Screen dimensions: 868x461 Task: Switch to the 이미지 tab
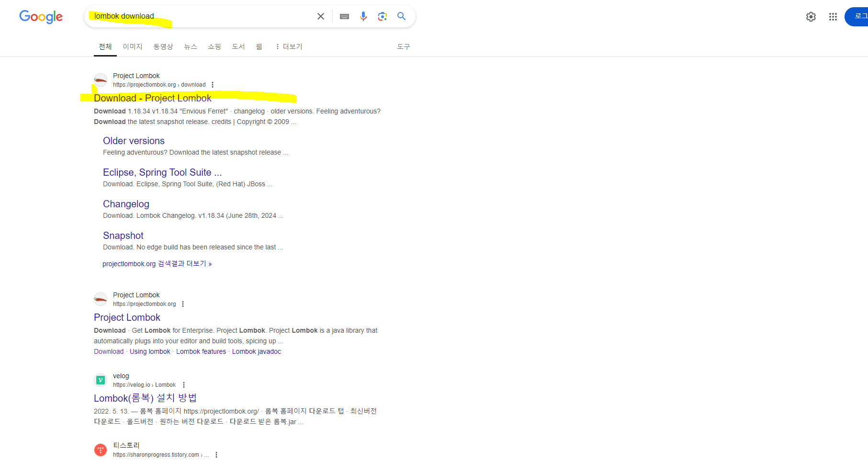tap(133, 46)
